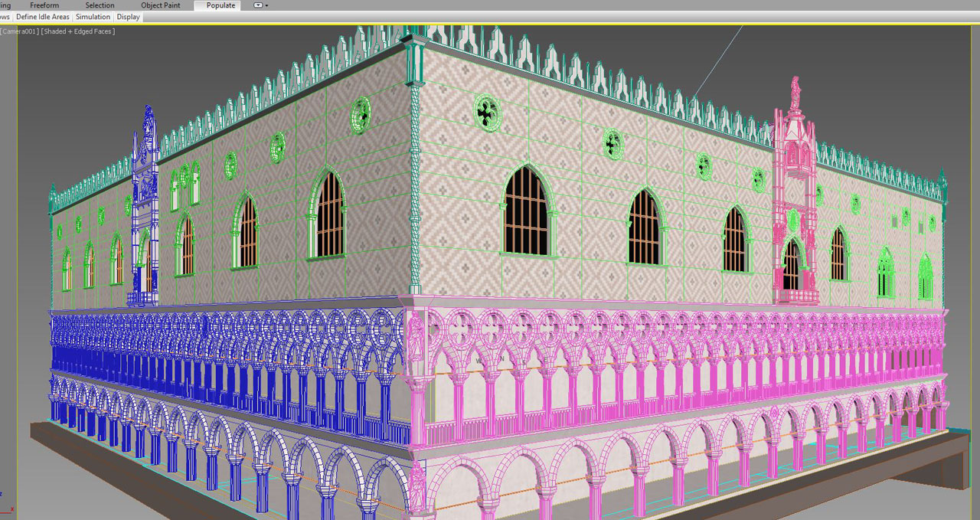
Task: Open the dropdown arrow beside the ribbon minimize button
Action: pos(266,5)
